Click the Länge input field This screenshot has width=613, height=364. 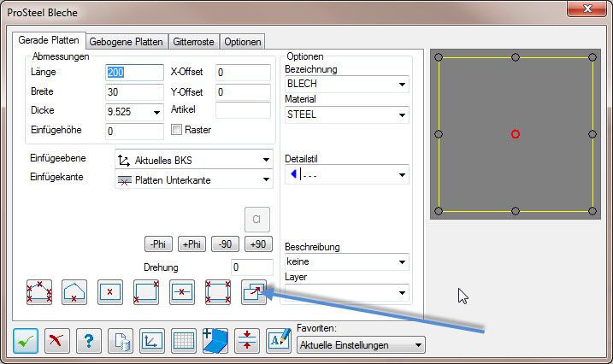point(134,73)
